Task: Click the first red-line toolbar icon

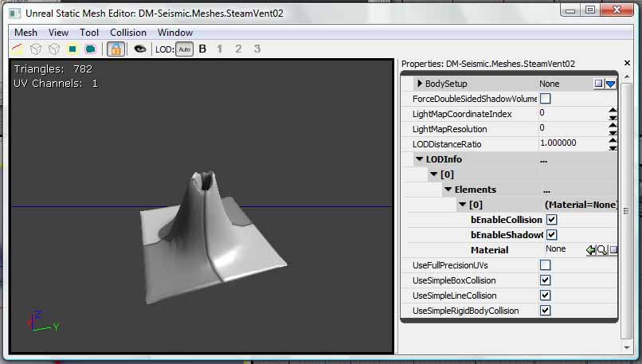Action: 15,49
